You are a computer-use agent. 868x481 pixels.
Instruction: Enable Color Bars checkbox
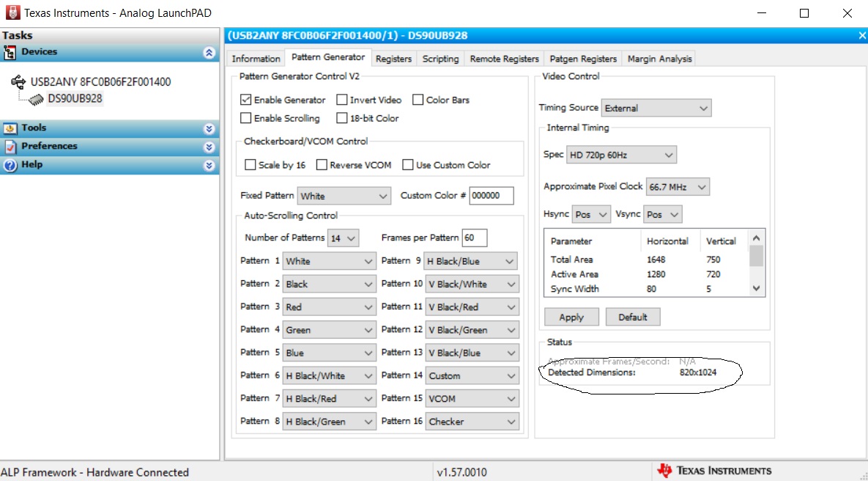pyautogui.click(x=418, y=100)
